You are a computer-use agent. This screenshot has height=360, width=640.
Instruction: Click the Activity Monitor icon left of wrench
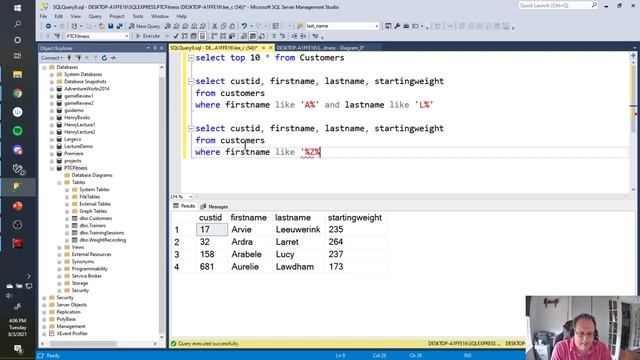click(x=388, y=26)
